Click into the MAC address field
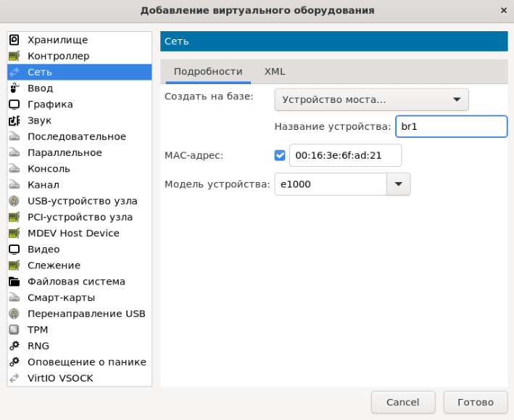Screen dimensions: 514x420 345,155
